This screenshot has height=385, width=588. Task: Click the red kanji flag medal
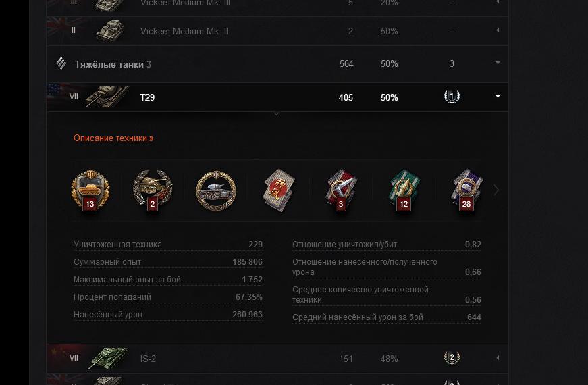tap(278, 190)
